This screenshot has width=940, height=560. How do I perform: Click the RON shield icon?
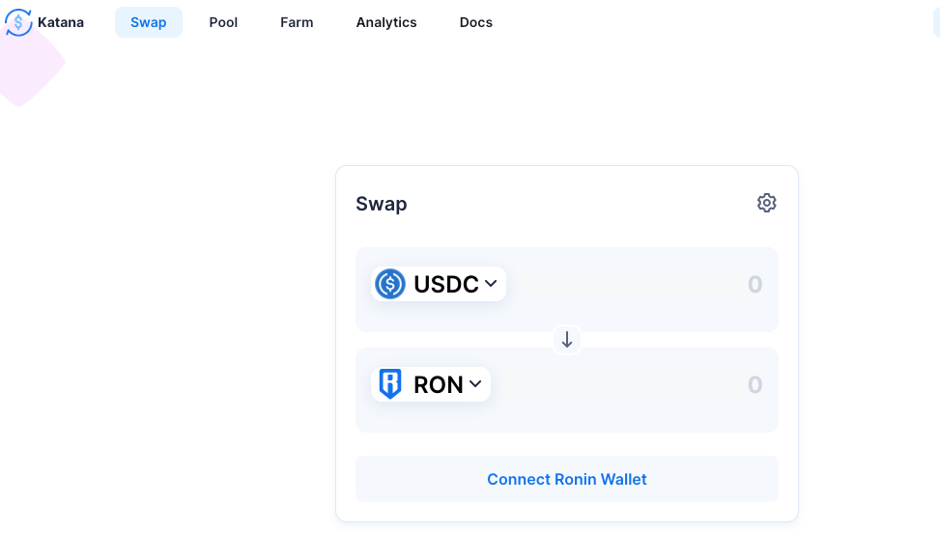tap(390, 384)
